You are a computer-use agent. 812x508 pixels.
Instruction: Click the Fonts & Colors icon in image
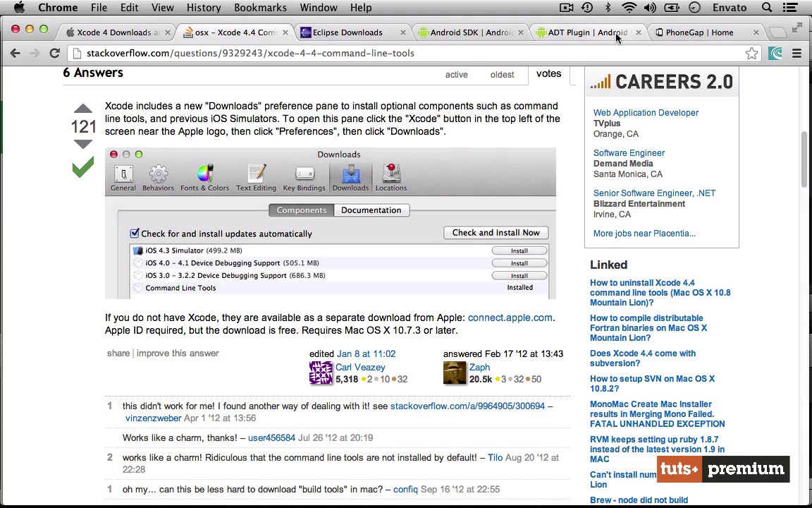click(x=204, y=178)
